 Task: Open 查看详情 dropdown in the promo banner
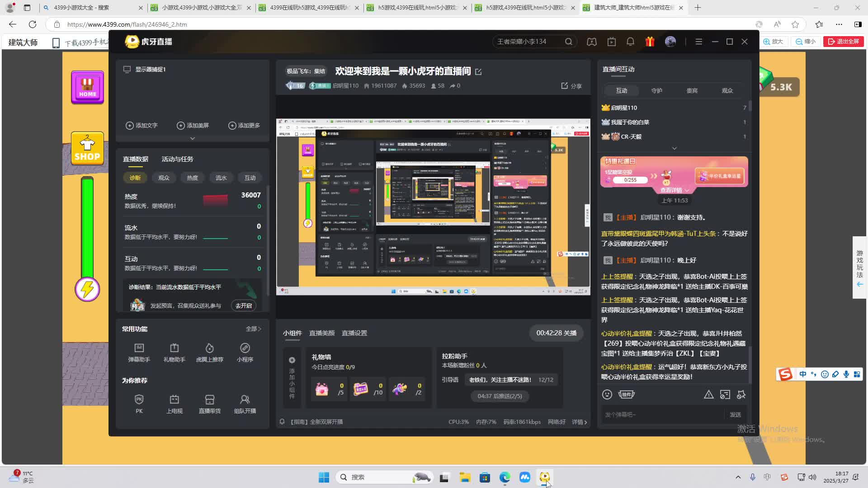673,190
